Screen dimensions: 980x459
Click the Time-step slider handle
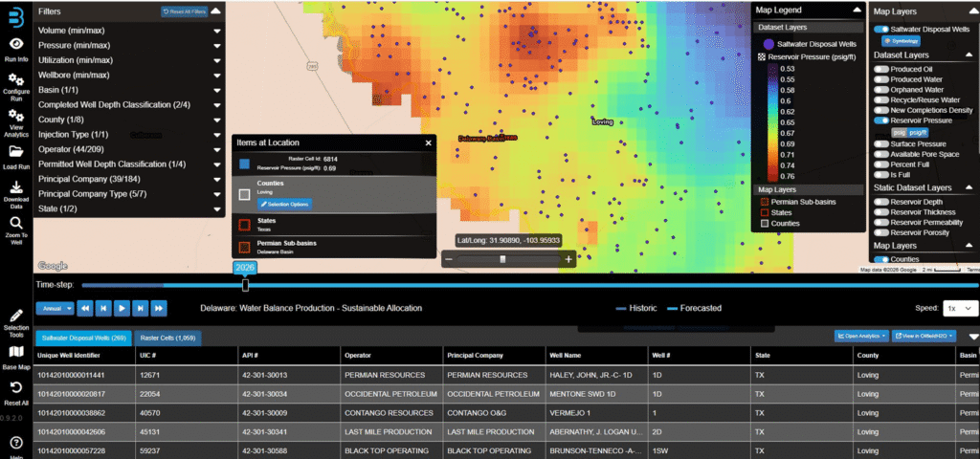coord(246,284)
